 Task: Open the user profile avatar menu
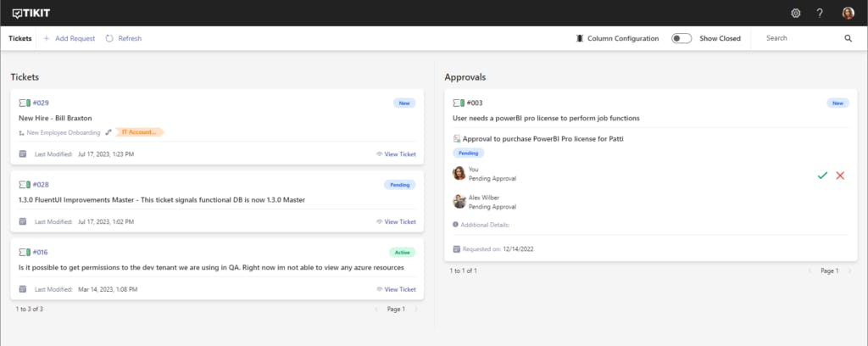[x=848, y=13]
